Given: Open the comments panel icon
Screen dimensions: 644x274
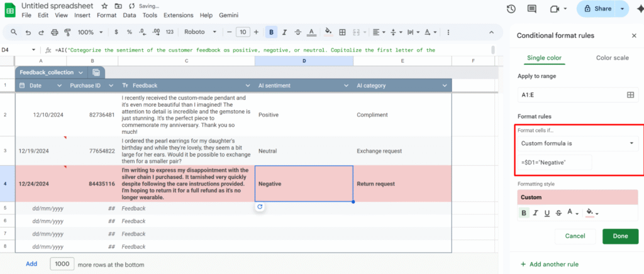Looking at the screenshot, I should 532,9.
